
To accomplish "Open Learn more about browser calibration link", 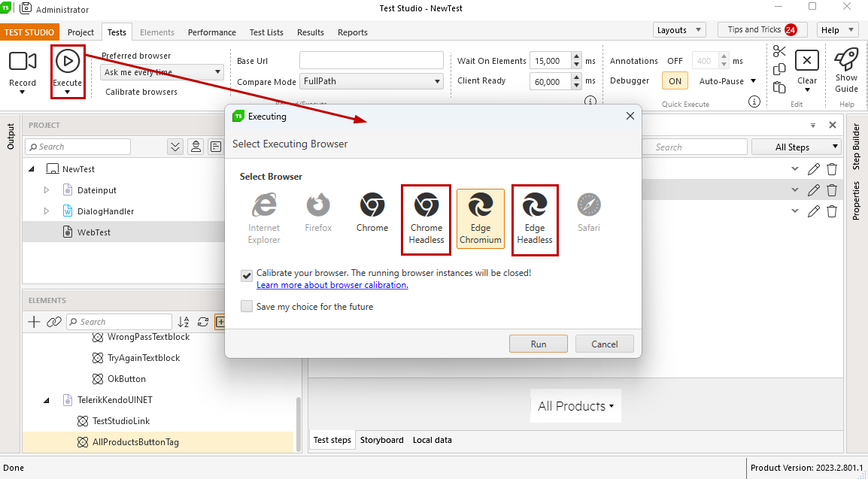I will [x=332, y=285].
